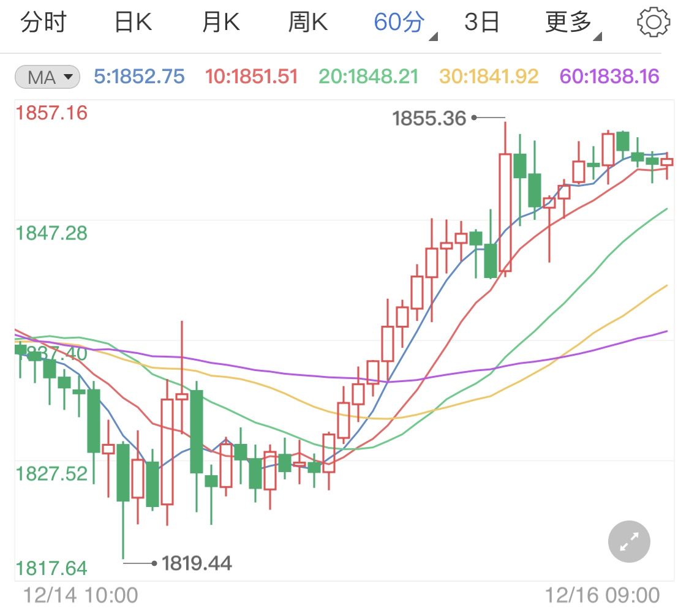Viewport: 689px width, 616px height.
Task: Toggle the MA5 moving average line
Action: pyautogui.click(x=140, y=76)
